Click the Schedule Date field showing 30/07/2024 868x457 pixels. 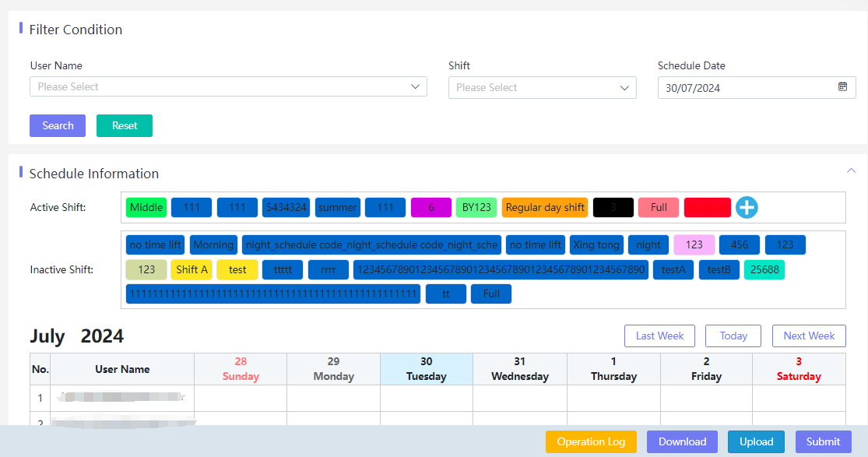756,87
